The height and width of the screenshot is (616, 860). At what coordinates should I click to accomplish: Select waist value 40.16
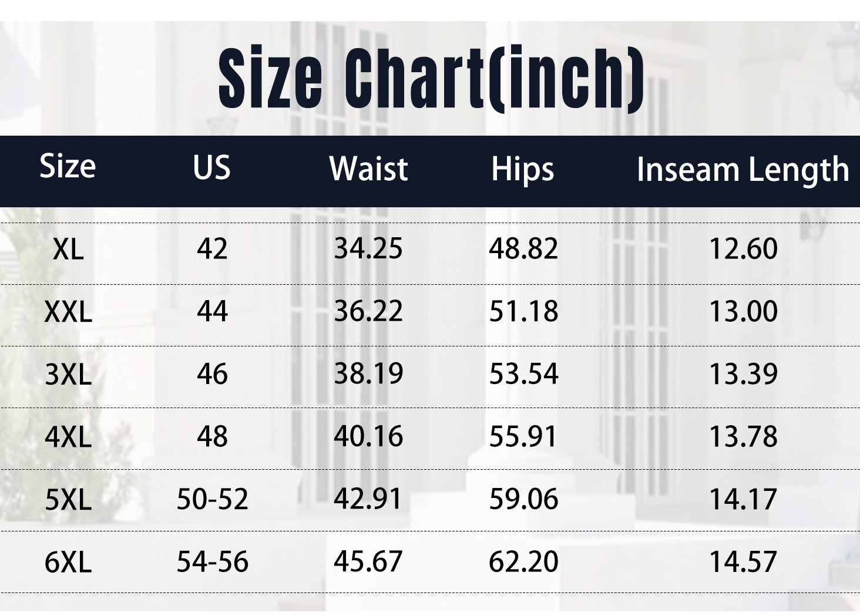point(368,436)
